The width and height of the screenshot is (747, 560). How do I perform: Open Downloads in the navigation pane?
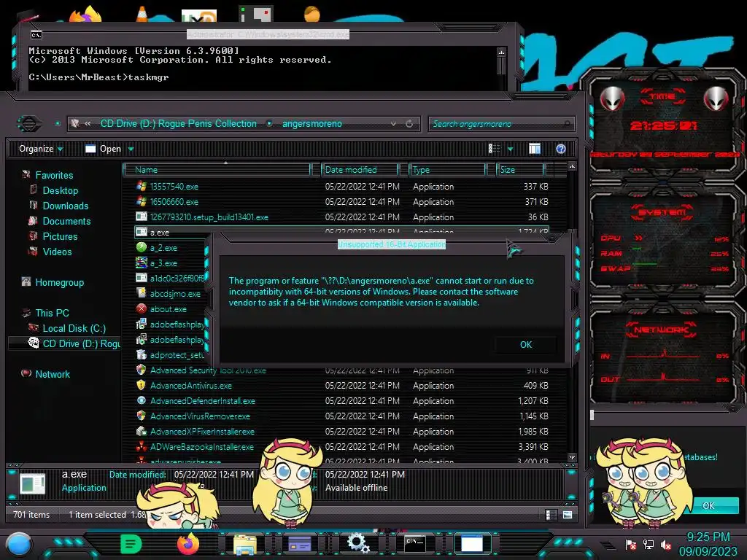point(65,206)
